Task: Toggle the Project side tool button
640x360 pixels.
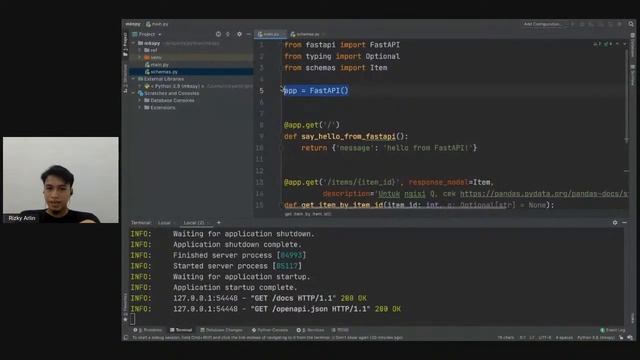Action: click(x=125, y=44)
